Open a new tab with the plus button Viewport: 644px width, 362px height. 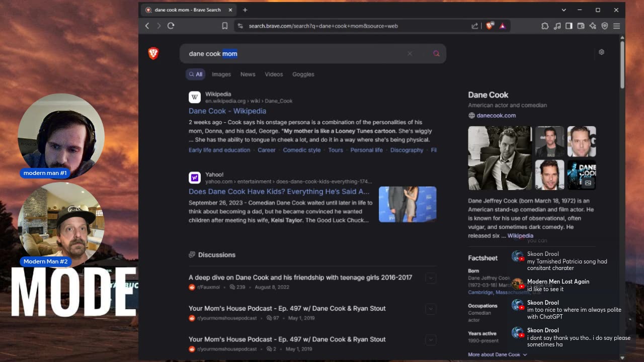tap(245, 10)
